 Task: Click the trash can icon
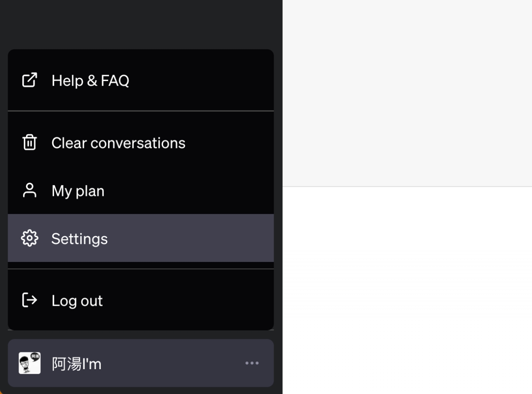point(29,143)
